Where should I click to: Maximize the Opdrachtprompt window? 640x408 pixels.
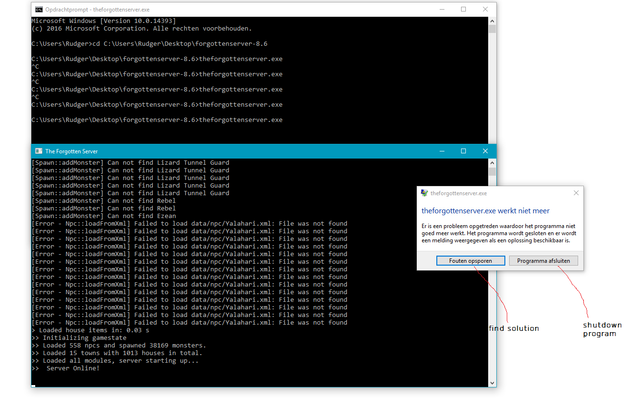(x=463, y=9)
